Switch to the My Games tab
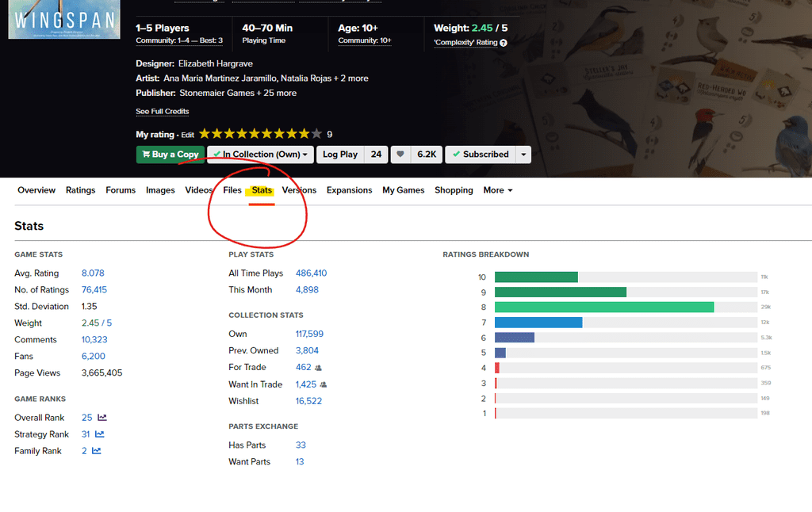 pyautogui.click(x=404, y=190)
